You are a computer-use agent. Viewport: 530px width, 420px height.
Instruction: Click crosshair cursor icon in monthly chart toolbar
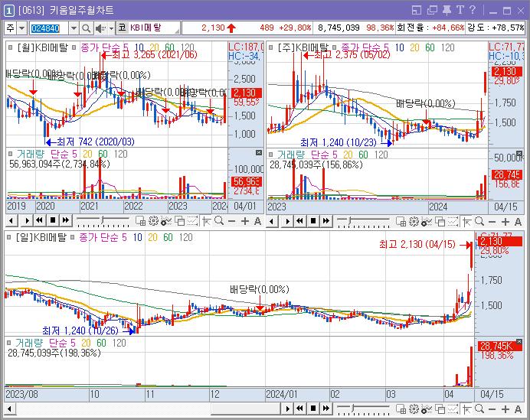[x=207, y=221]
